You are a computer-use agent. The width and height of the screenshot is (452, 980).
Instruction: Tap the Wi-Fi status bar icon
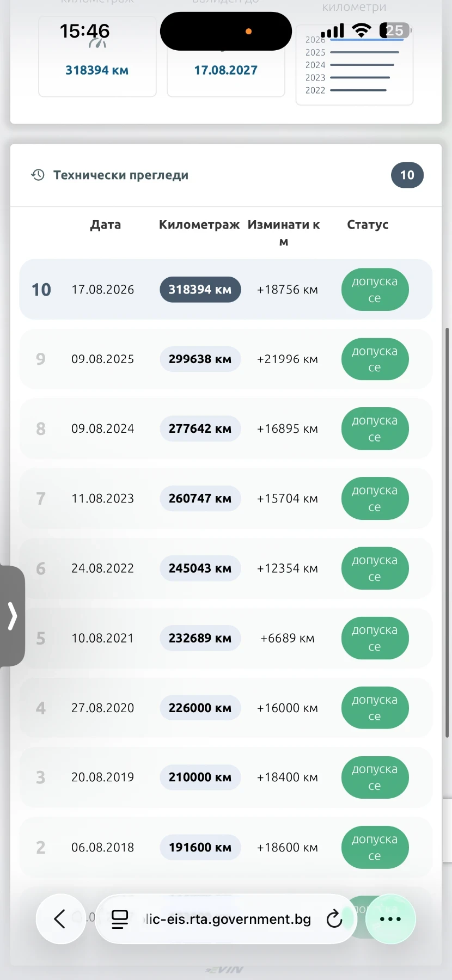pos(361,30)
